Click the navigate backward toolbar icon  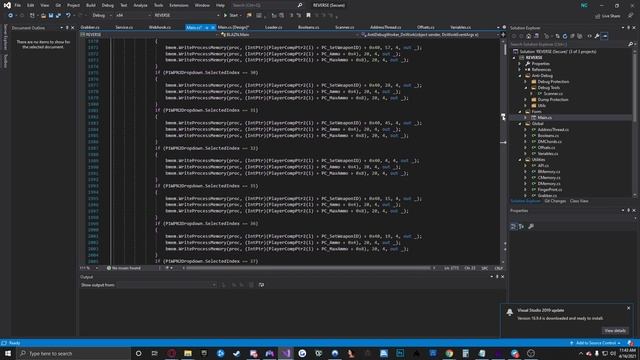click(10, 16)
